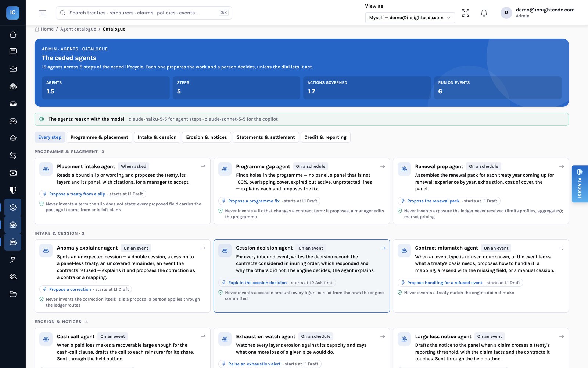
Task: Open the gauge dashboard sidebar icon
Action: [x=13, y=121]
